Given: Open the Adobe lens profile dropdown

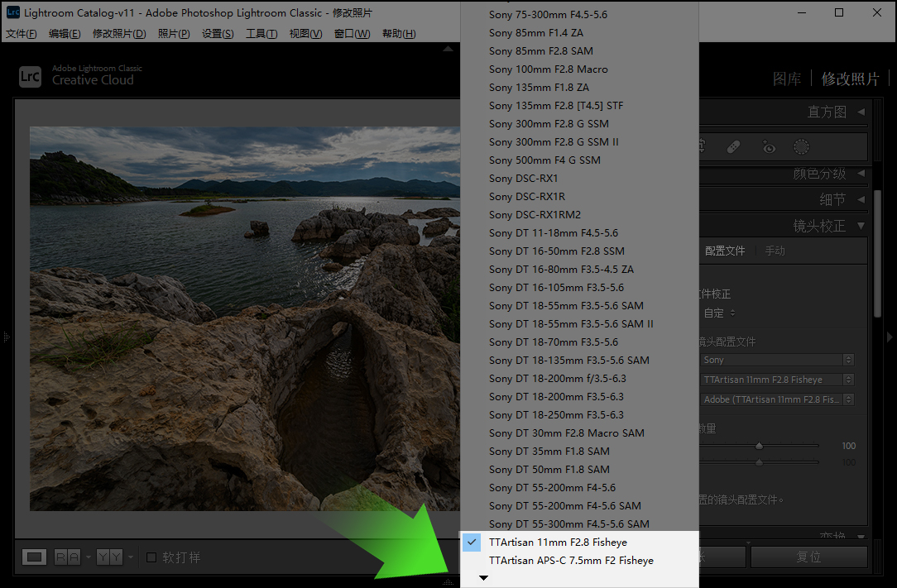Looking at the screenshot, I should point(776,399).
